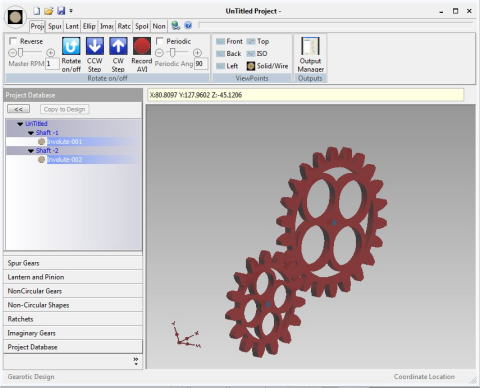The width and height of the screenshot is (480, 388).
Task: Start Record AVI with red button
Action: 142,46
